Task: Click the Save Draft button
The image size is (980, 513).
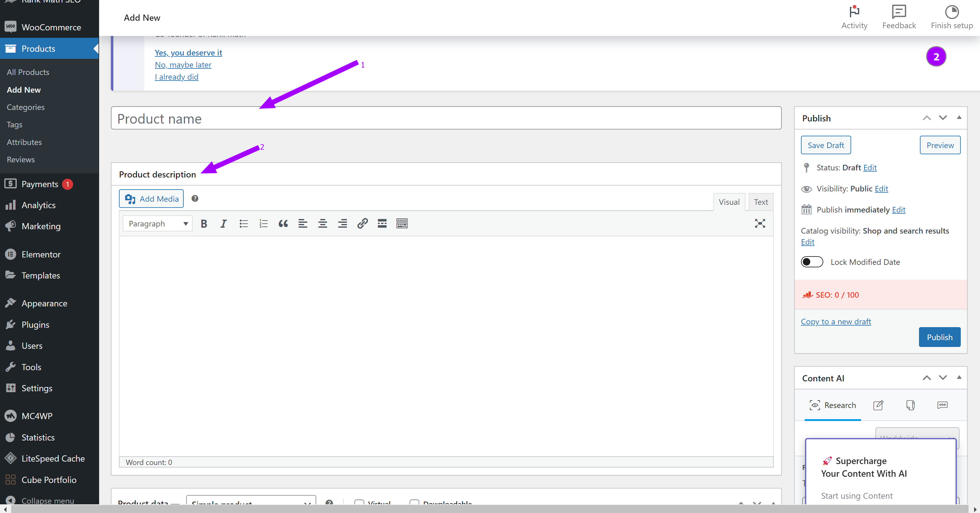Action: [825, 145]
